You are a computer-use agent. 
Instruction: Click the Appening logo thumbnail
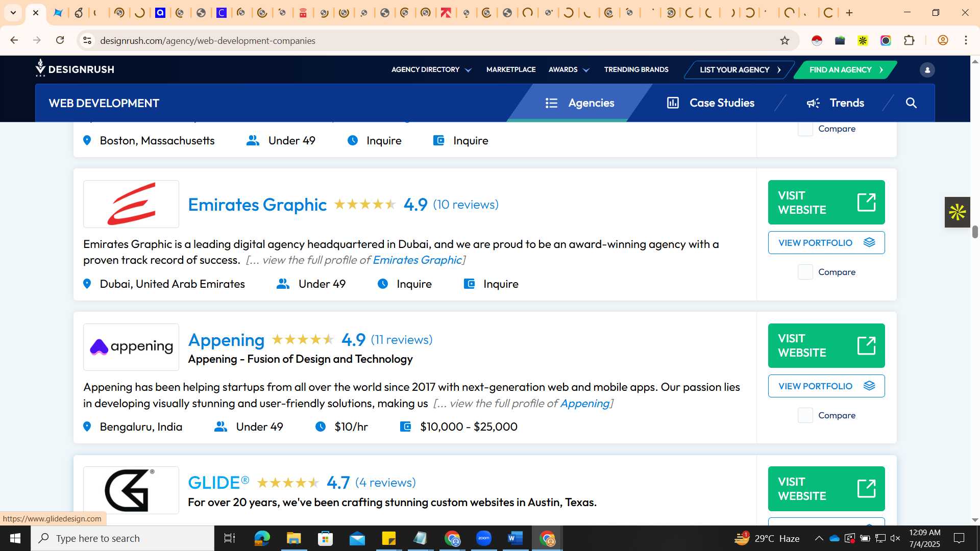coord(131,347)
